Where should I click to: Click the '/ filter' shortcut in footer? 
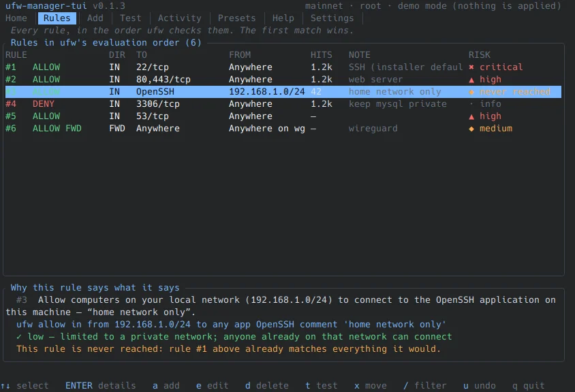[425, 386]
